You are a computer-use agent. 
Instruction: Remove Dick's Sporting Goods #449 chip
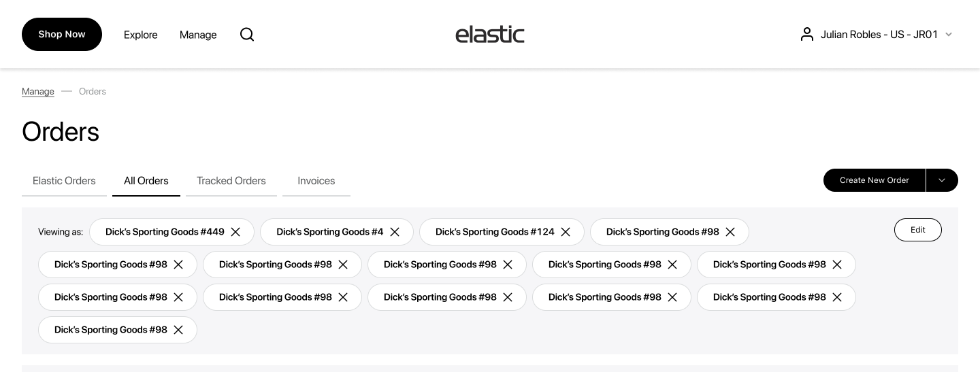tap(235, 232)
